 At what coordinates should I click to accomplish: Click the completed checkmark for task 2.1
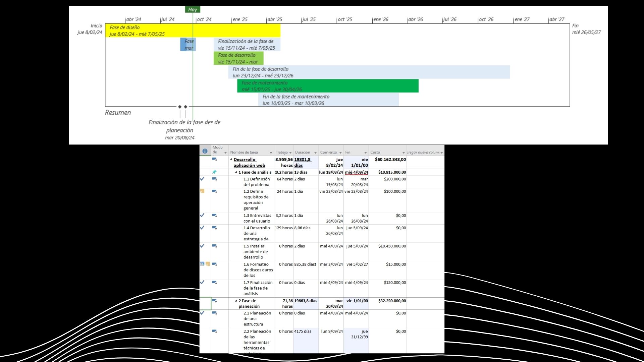coord(202,313)
